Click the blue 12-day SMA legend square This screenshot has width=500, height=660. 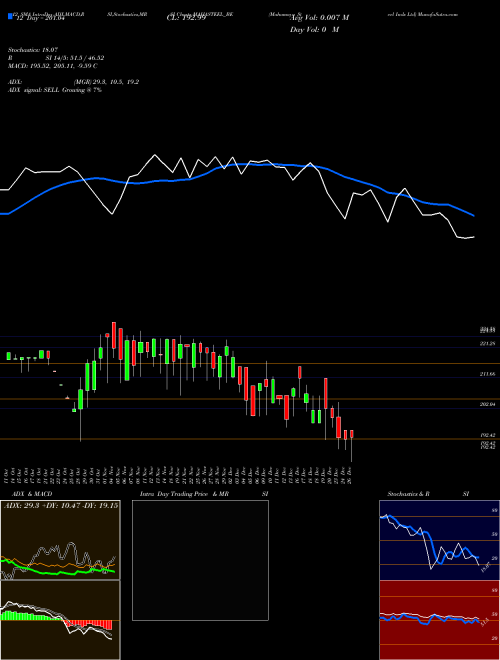pyautogui.click(x=10, y=16)
